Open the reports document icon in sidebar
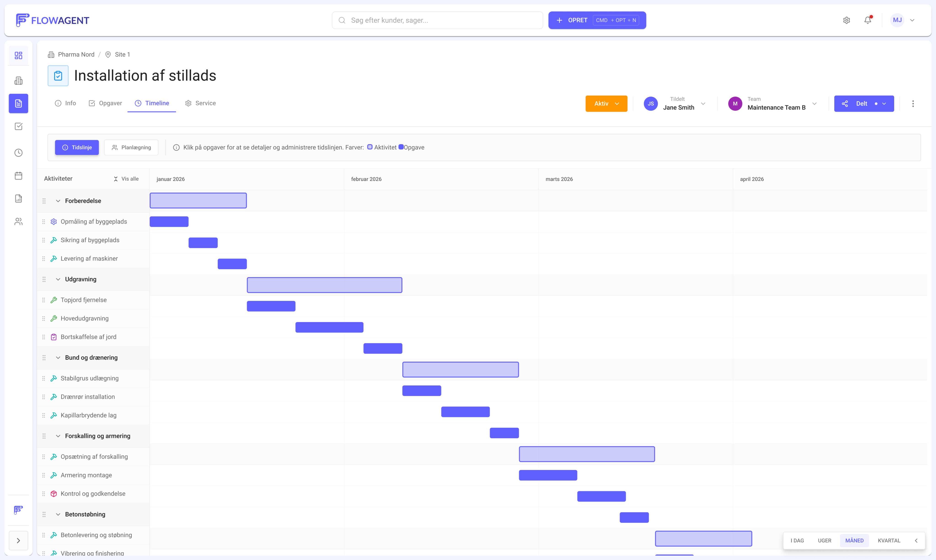The width and height of the screenshot is (936, 560). pyautogui.click(x=18, y=198)
